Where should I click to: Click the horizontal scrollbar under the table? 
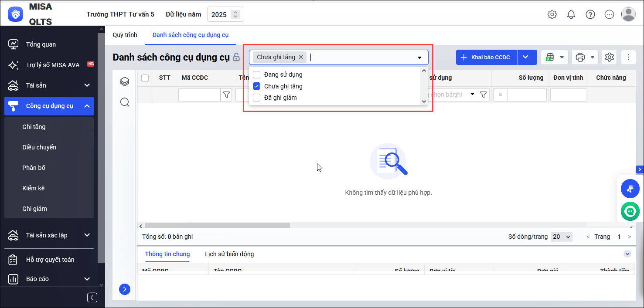[217, 226]
